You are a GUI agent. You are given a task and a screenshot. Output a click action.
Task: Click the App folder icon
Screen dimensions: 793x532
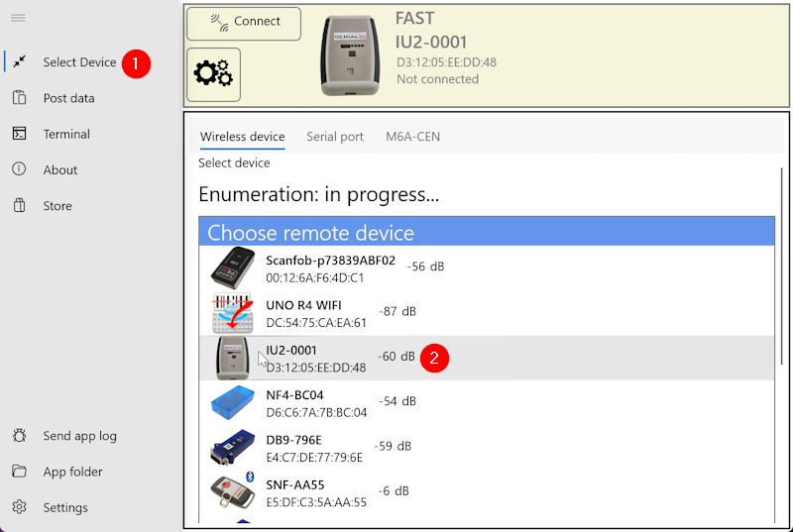[19, 471]
